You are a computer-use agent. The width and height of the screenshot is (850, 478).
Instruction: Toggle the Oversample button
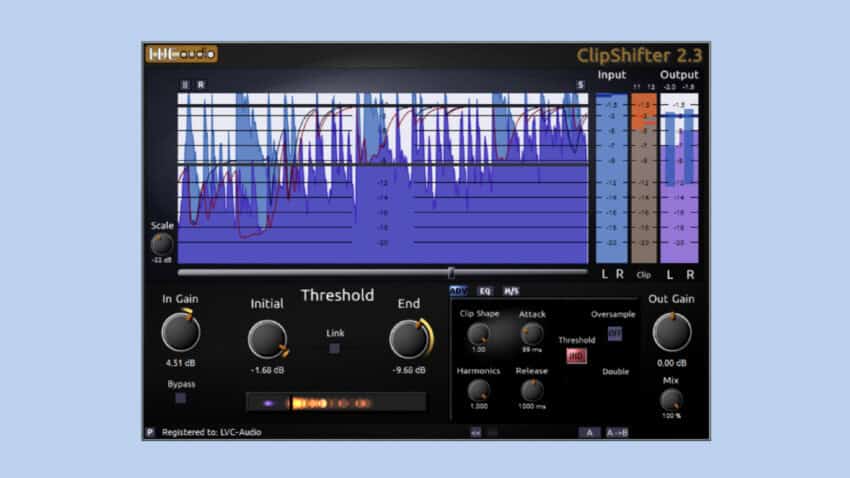tap(614, 333)
